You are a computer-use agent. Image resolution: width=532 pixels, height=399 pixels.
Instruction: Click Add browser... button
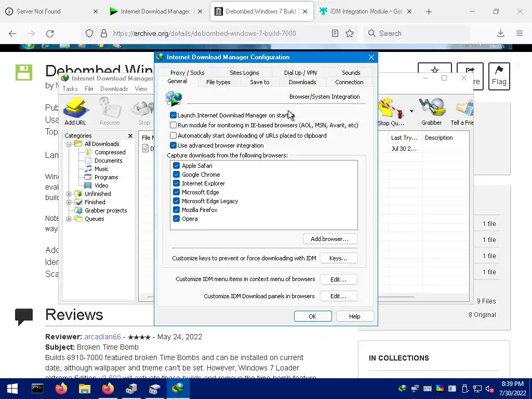pyautogui.click(x=330, y=239)
